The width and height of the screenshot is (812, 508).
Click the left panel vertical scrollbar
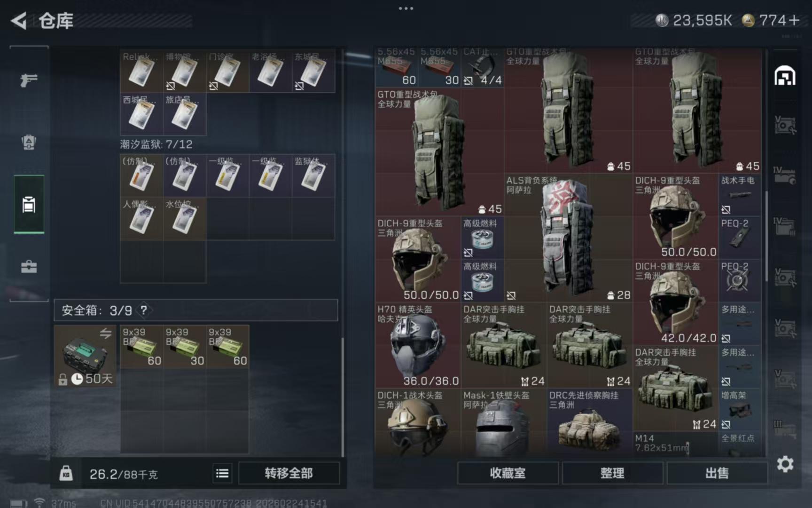pos(343,396)
